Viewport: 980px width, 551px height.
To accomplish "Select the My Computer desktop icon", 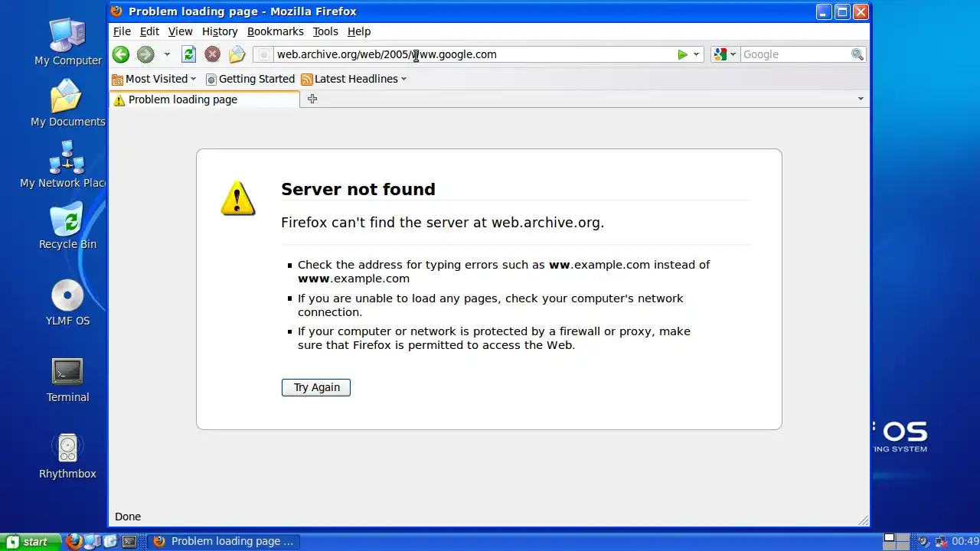I will (x=68, y=42).
